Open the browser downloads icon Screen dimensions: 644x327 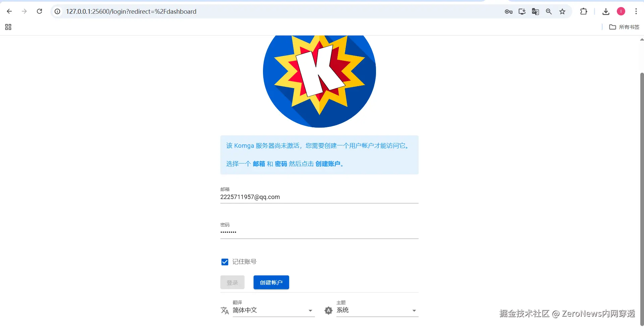click(x=606, y=11)
